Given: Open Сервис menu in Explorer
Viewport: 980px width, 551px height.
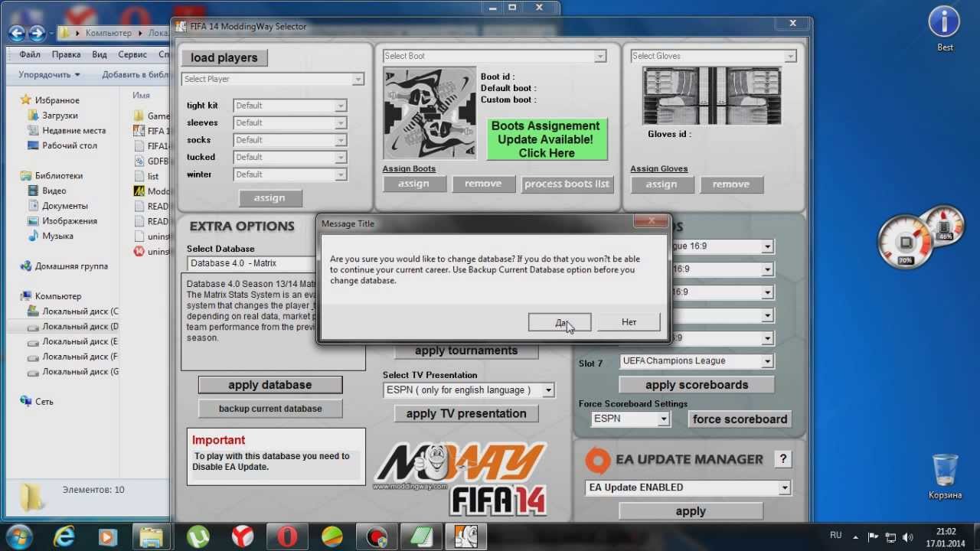Looking at the screenshot, I should (x=132, y=55).
